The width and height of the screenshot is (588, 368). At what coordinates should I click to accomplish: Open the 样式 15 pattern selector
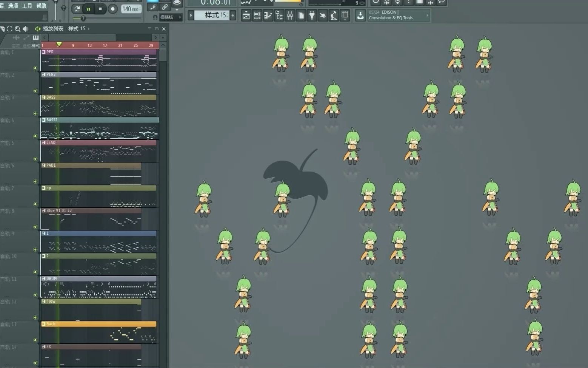point(212,15)
